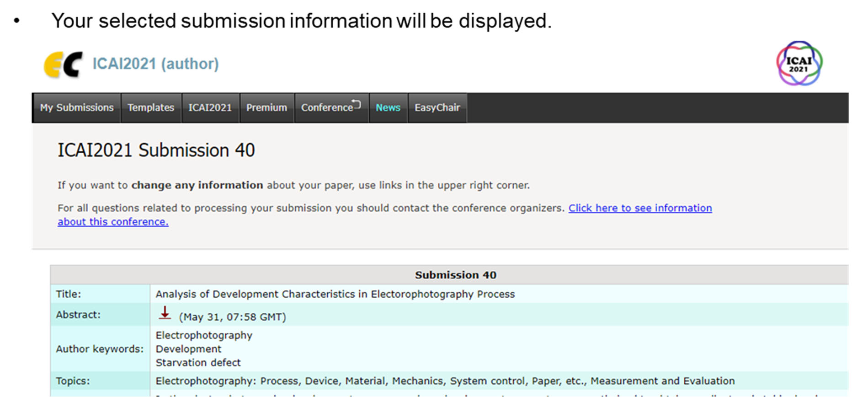Image resolution: width=868 pixels, height=397 pixels.
Task: Select the ICAI2021 menu item
Action: tap(210, 108)
